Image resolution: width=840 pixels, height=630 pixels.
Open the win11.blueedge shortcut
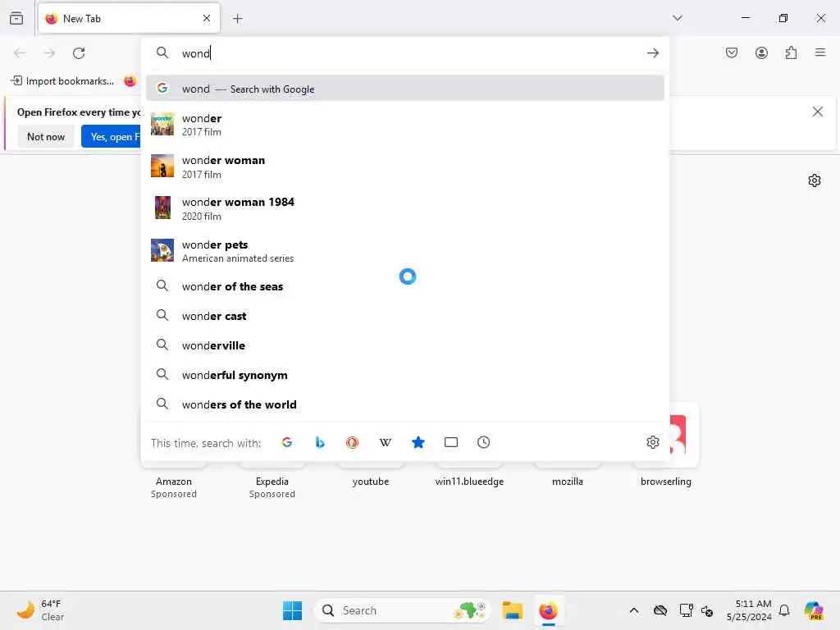point(469,482)
